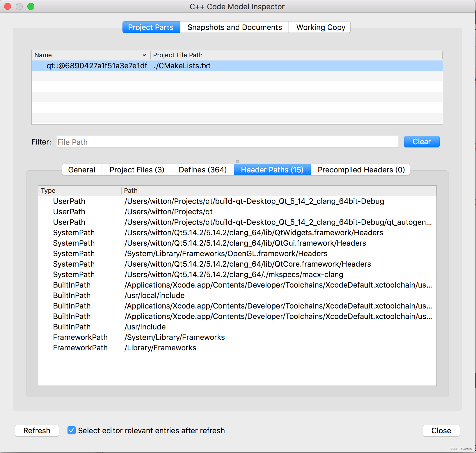The image size is (476, 453).
Task: Select the Project Parts tab
Action: (151, 27)
